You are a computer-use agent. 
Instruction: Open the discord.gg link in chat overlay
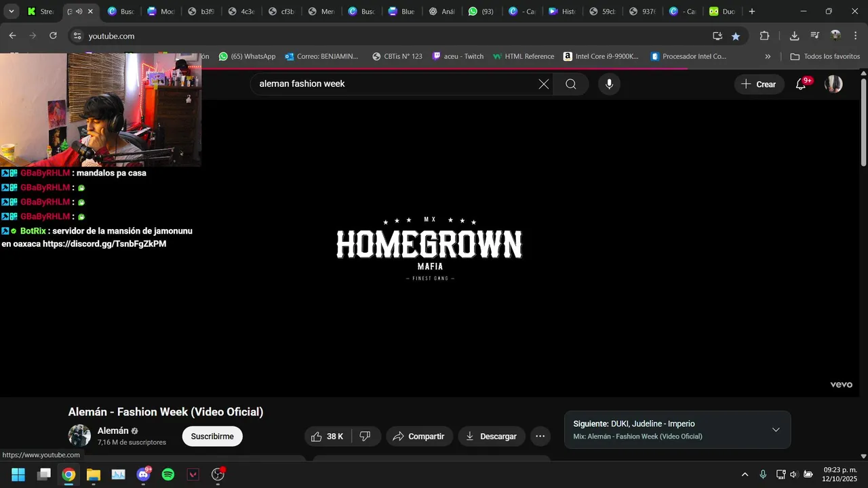click(x=104, y=244)
